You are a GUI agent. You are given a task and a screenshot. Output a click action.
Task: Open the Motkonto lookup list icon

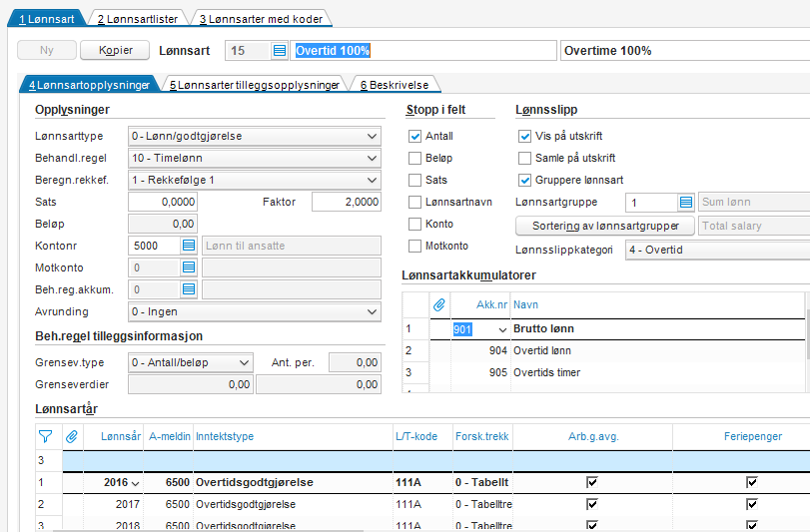[189, 267]
